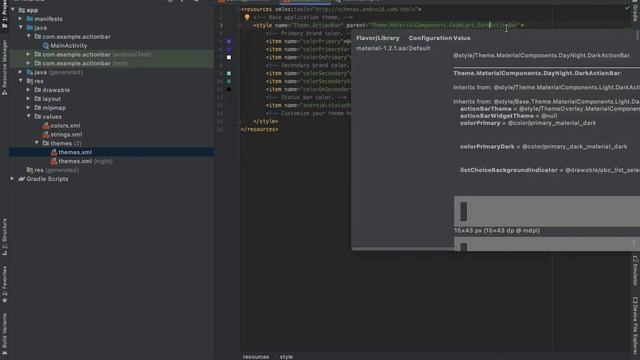Expand the manifests folder
Screen dimensions: 640x360
[x=20, y=19]
